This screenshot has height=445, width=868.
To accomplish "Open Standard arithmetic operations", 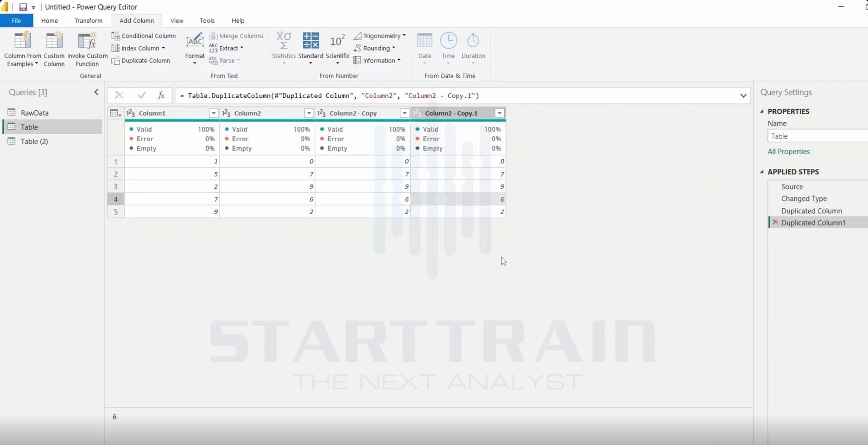I will [311, 48].
